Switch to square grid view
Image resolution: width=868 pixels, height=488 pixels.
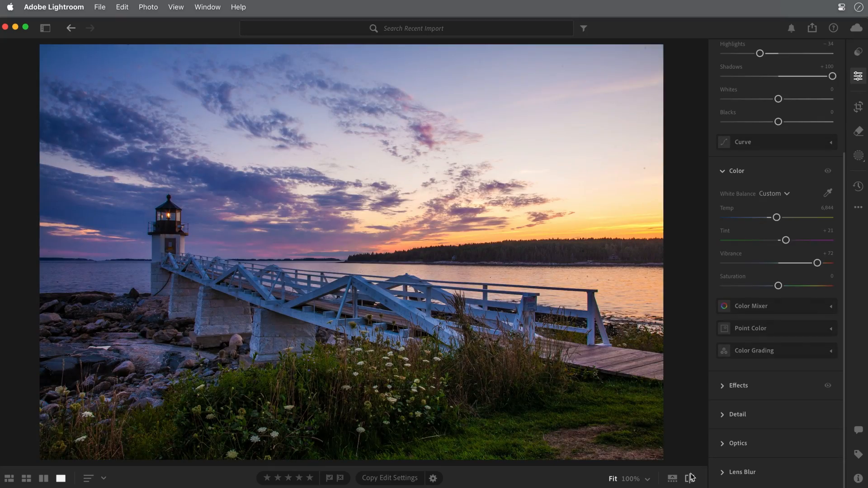tap(26, 478)
